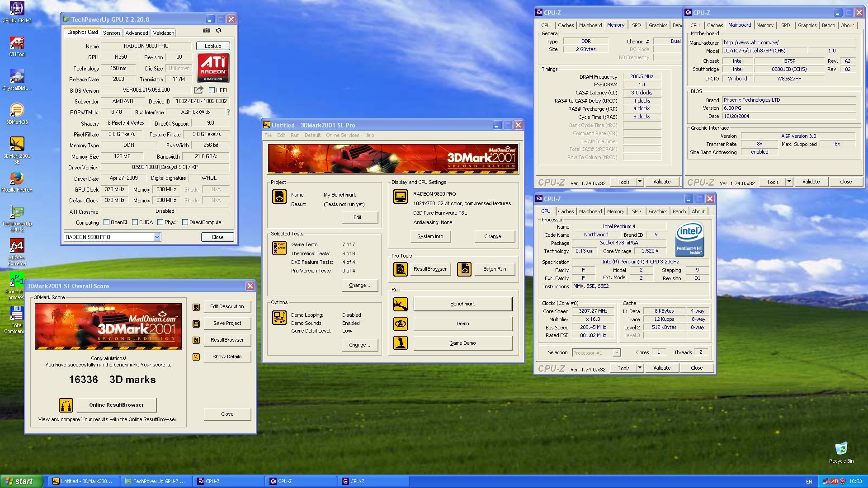Switch to Untitled - 3DMark2001 taskbar button
This screenshot has height=488, width=868.
pos(85,481)
